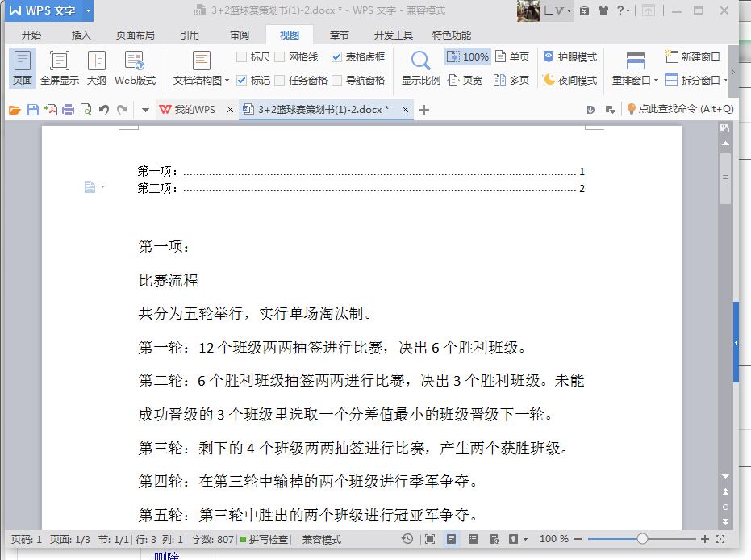The image size is (751, 560).
Task: Expand the 重排窗口 dropdown
Action: tap(656, 81)
